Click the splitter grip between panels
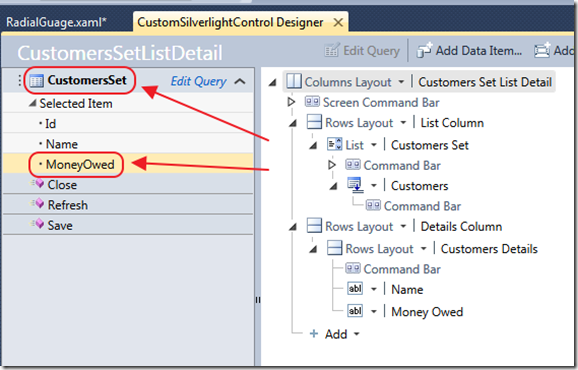Screen dimensions: 578x370 click(258, 300)
